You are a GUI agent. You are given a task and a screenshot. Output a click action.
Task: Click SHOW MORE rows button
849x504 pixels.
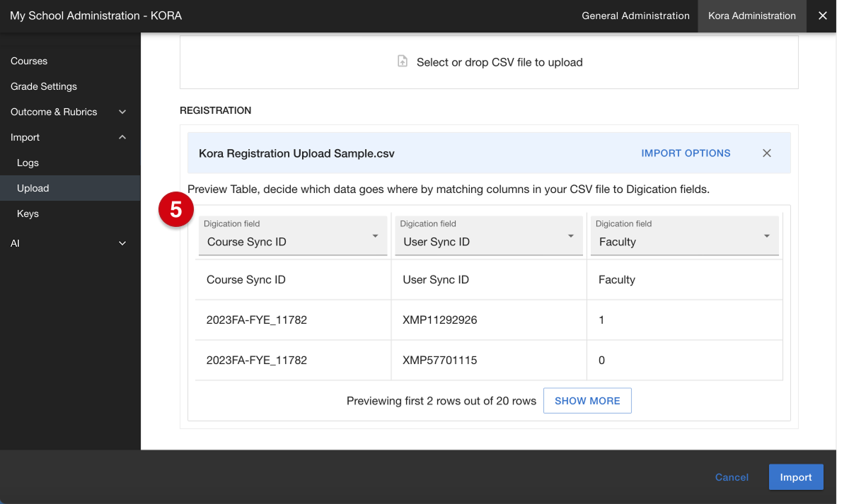[x=587, y=401]
